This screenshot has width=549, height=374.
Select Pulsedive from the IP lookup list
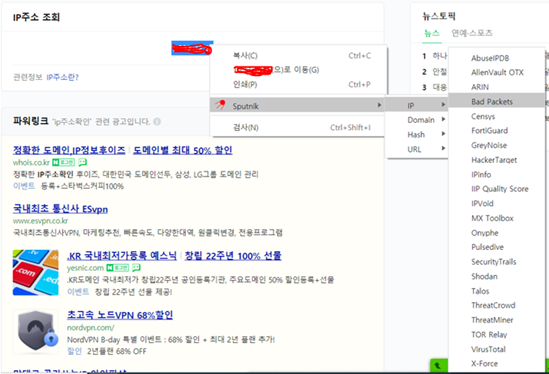[496, 247]
